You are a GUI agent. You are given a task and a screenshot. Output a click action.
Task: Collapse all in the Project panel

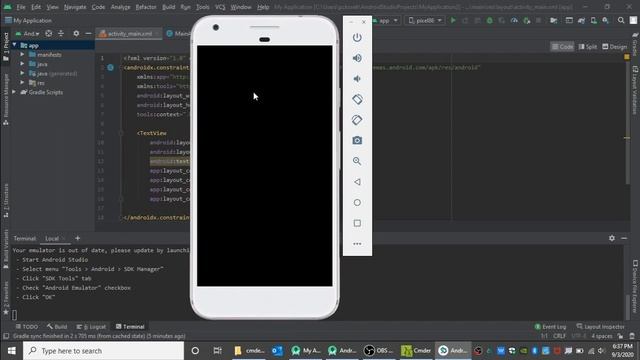61,33
